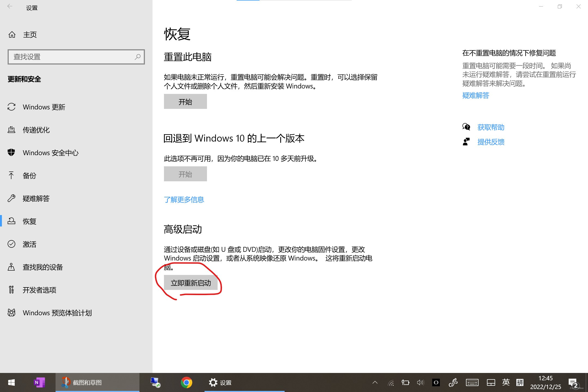Click the Activation (激活) checkmark icon
The image size is (588, 392).
(x=11, y=244)
